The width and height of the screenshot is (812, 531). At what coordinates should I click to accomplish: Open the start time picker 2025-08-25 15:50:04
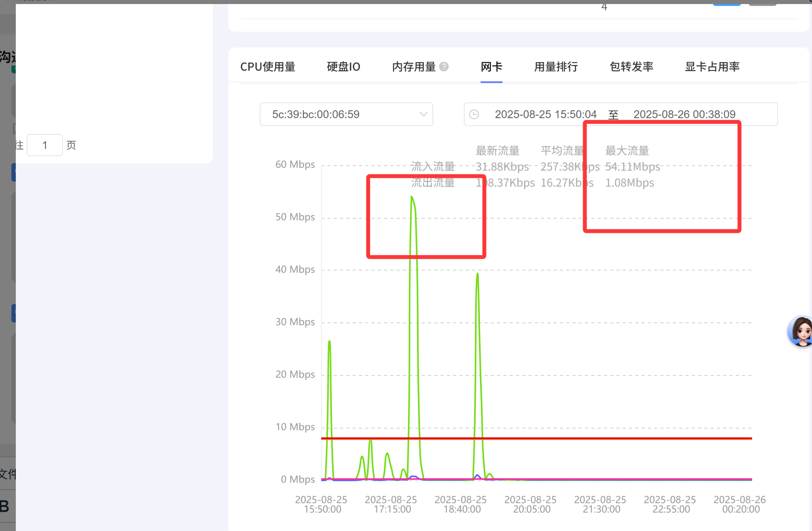[x=545, y=114]
